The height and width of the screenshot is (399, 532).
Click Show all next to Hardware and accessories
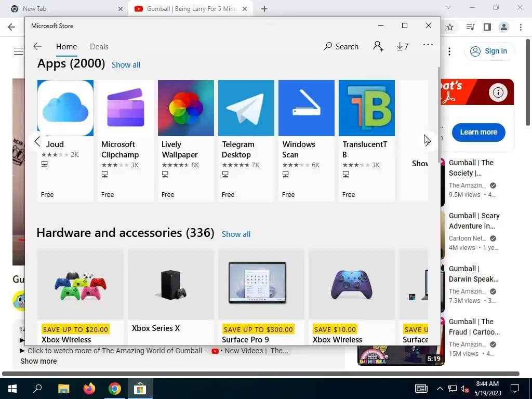(236, 234)
